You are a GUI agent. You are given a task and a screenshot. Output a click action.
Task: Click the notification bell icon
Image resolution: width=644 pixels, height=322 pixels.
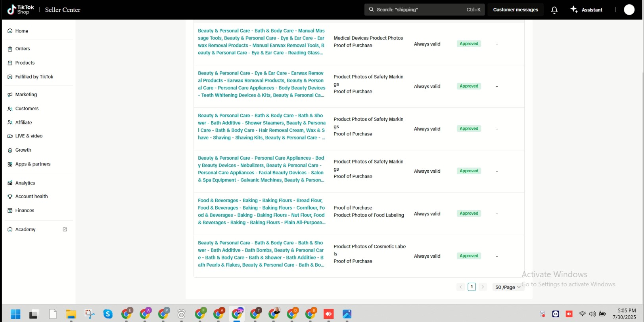point(554,10)
